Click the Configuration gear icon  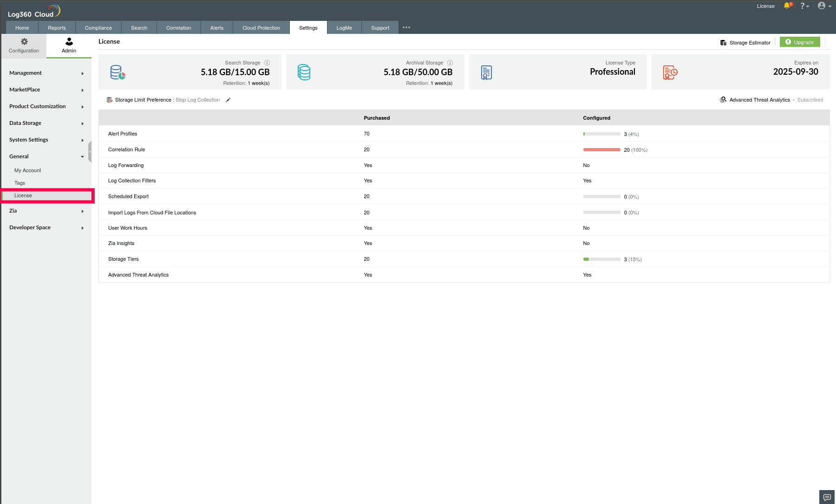coord(24,42)
